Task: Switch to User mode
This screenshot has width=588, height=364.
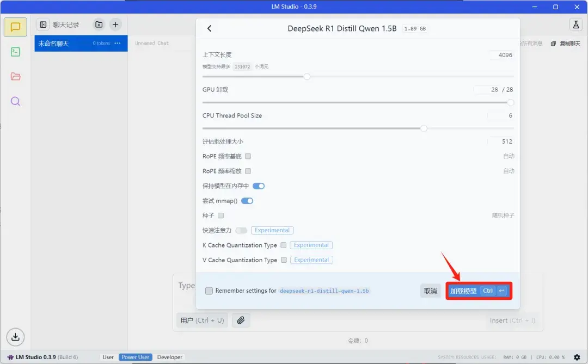Action: coord(108,357)
